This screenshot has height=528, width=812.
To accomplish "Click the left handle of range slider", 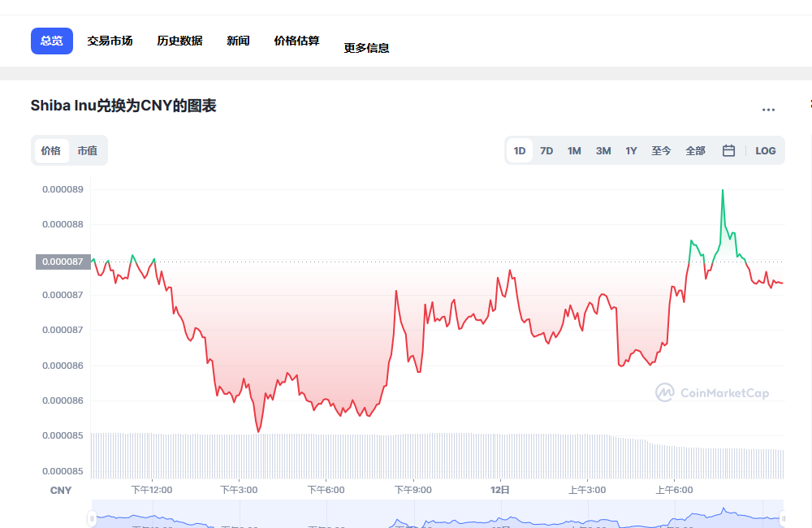I will 93,518.
